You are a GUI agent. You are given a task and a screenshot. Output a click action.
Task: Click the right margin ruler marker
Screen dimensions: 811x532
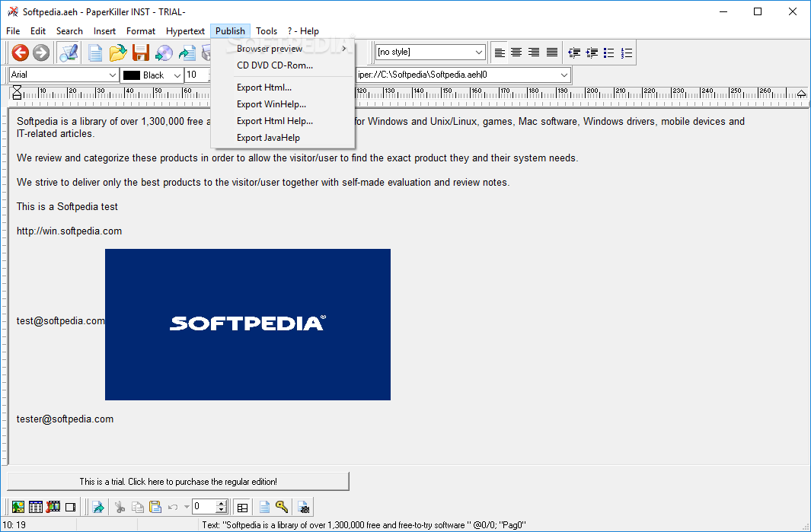[801, 94]
